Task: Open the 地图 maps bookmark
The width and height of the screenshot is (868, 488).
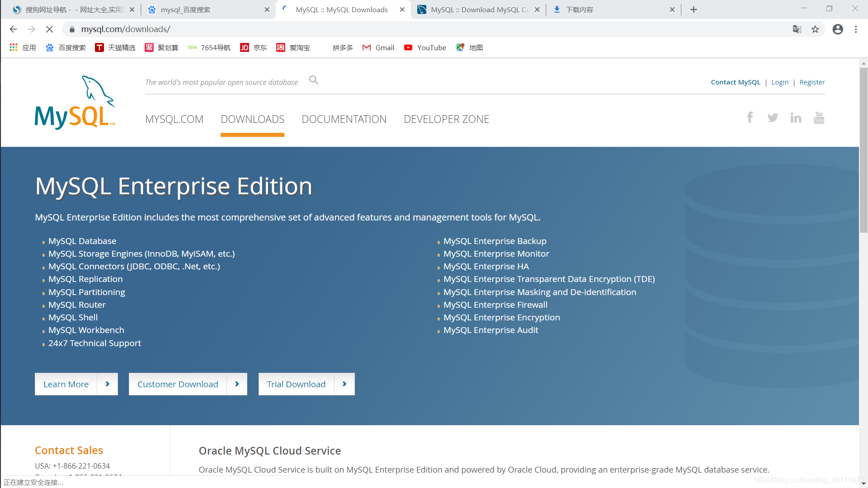Action: 470,47
